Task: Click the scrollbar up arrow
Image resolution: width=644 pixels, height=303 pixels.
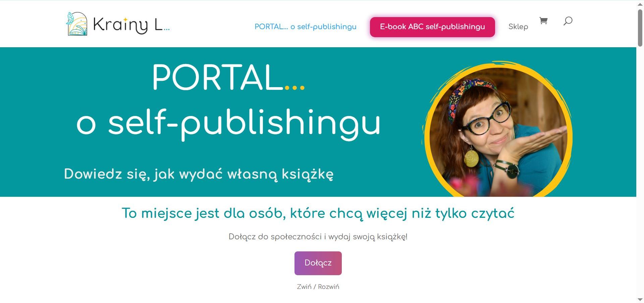Action: click(640, 4)
